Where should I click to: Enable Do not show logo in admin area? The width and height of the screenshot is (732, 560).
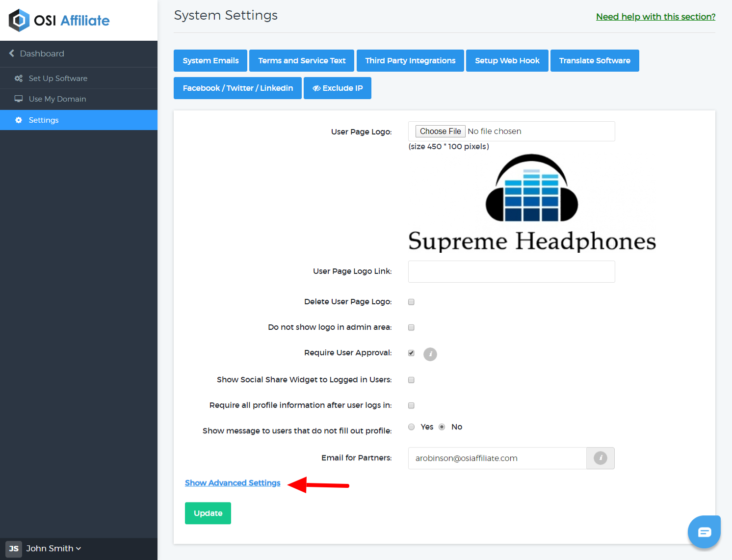411,327
